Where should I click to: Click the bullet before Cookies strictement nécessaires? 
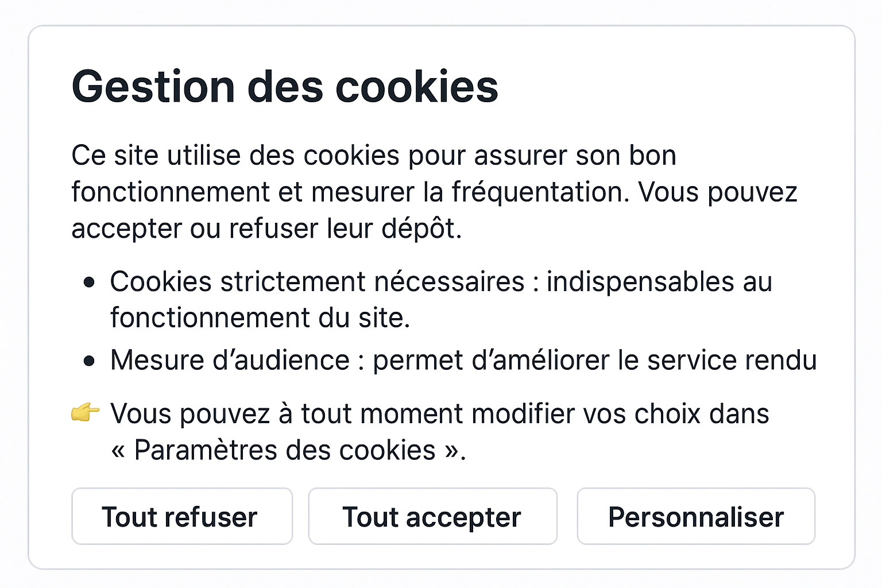click(x=89, y=282)
